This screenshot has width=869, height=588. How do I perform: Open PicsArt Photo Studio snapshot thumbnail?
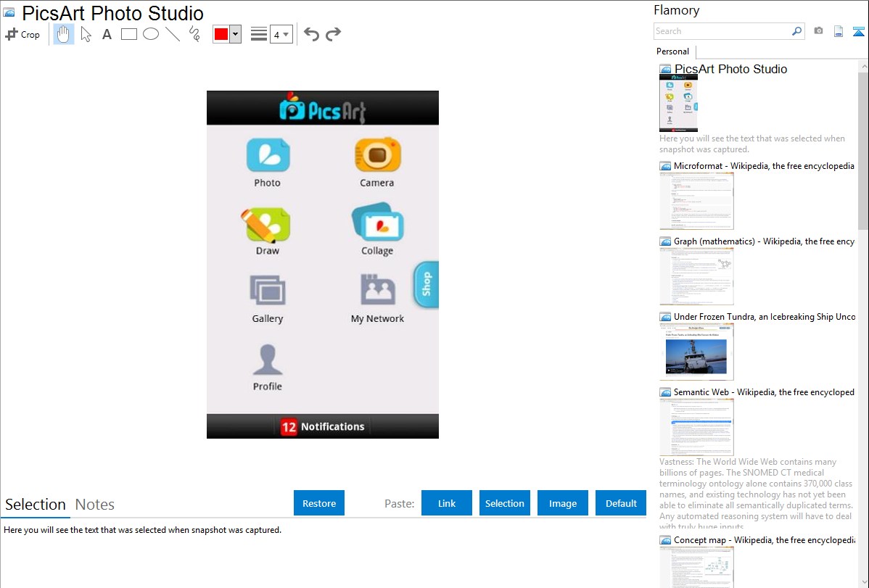[678, 102]
